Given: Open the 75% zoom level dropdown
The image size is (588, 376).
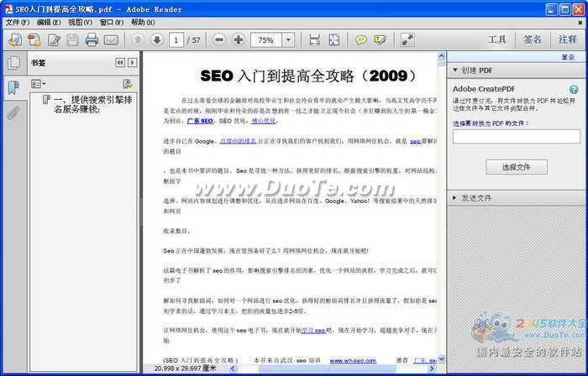Looking at the screenshot, I should (x=288, y=39).
